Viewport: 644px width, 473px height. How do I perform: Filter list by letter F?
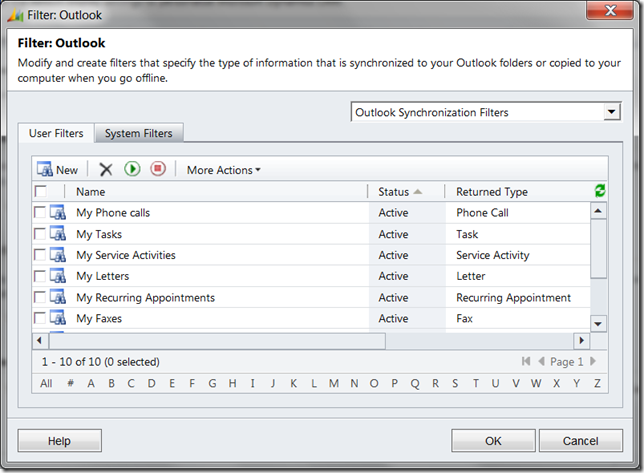tap(192, 383)
